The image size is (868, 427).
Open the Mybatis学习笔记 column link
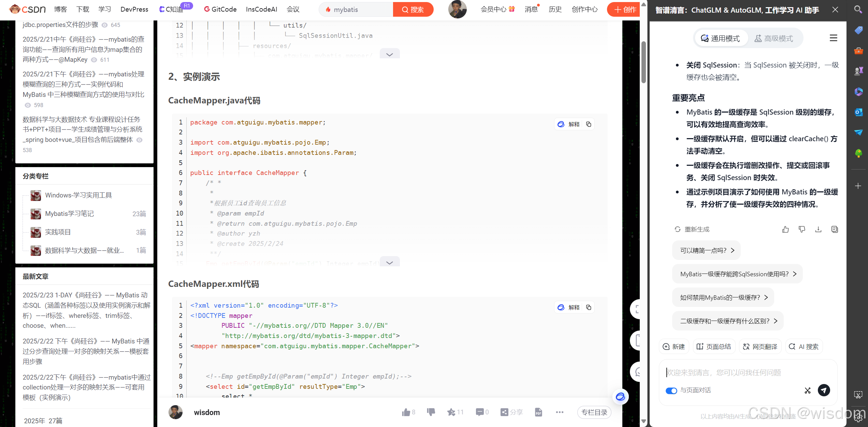[x=69, y=214]
